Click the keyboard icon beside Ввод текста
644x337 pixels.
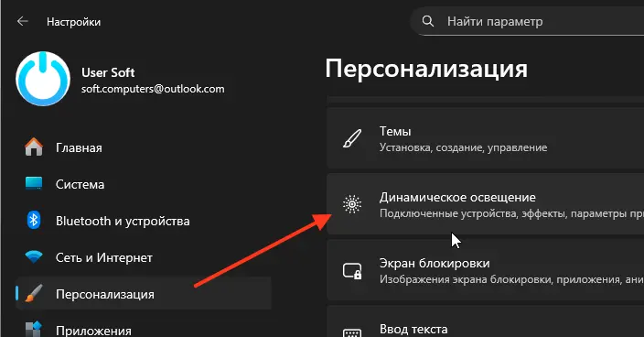pyautogui.click(x=352, y=332)
